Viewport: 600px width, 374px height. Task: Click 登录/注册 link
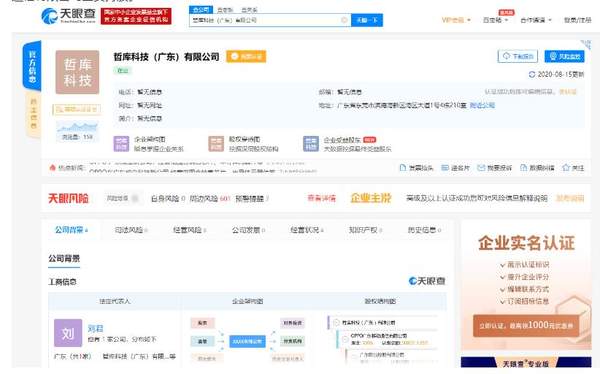click(x=577, y=20)
